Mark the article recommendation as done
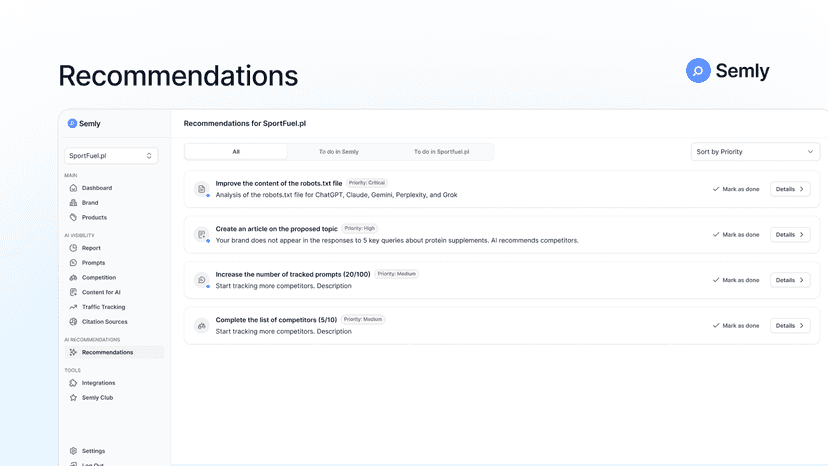The image size is (828, 466). pyautogui.click(x=736, y=235)
